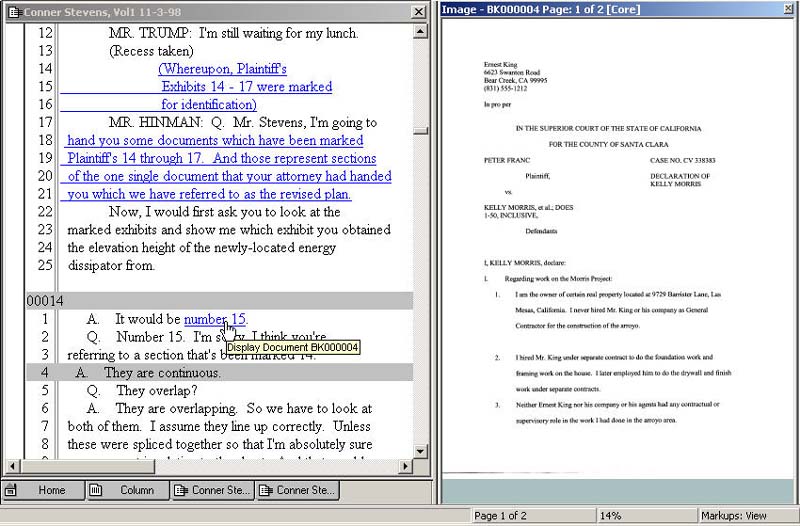Click the horizontal scroll right arrow
Viewport: 800px width, 526px height.
(406, 467)
